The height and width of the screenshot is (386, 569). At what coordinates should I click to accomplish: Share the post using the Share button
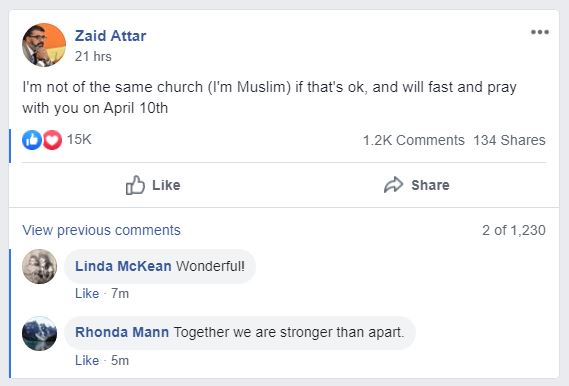click(417, 185)
